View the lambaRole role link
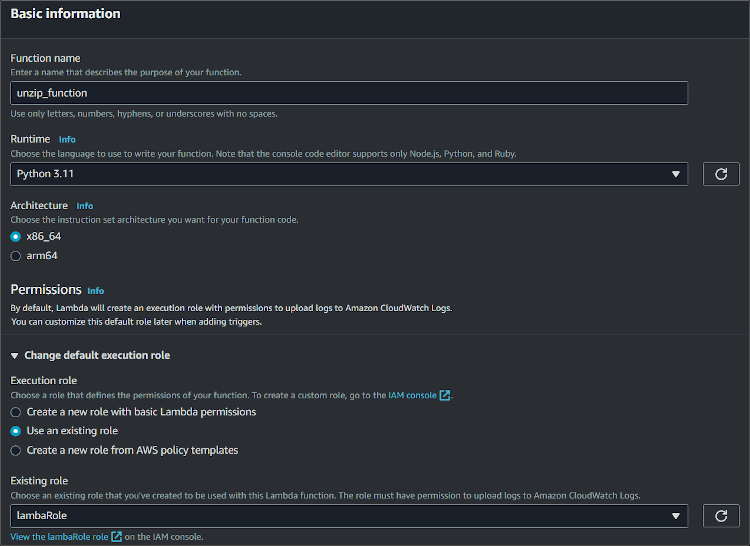The height and width of the screenshot is (546, 750). tap(78, 537)
